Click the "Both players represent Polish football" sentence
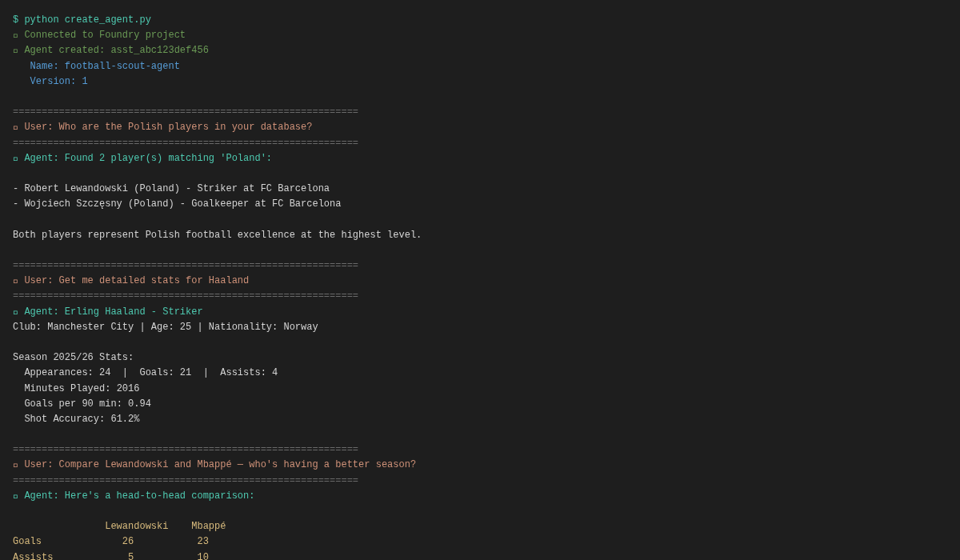 tap(217, 235)
